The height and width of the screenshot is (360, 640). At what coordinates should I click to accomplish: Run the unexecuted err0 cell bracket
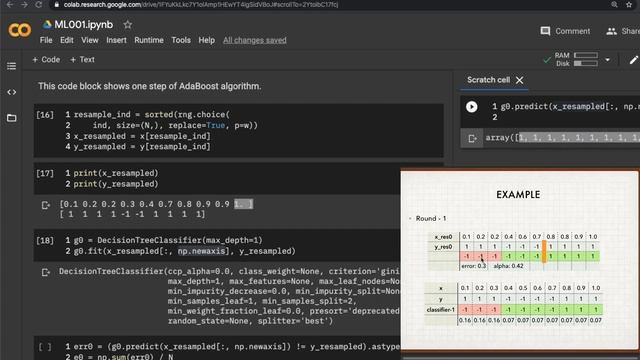pyautogui.click(x=45, y=347)
